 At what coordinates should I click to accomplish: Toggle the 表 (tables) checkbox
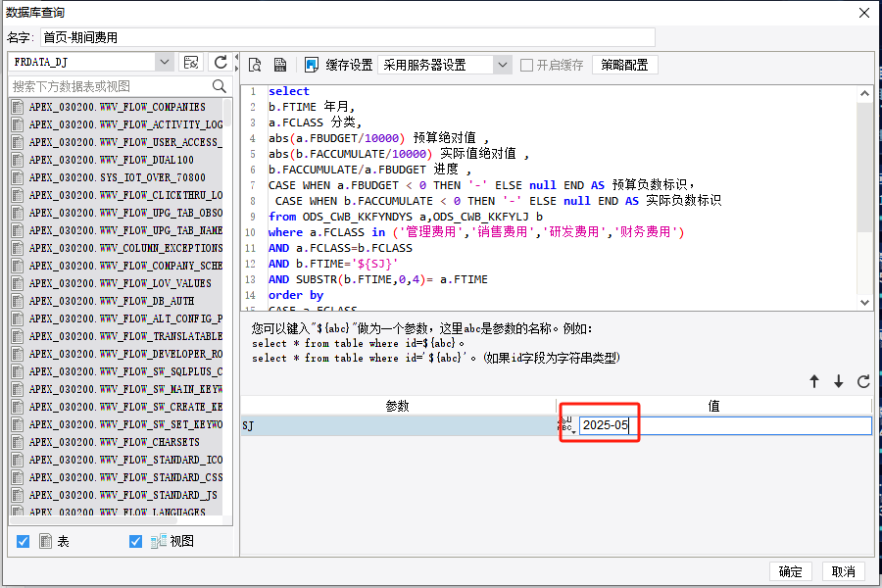[24, 541]
